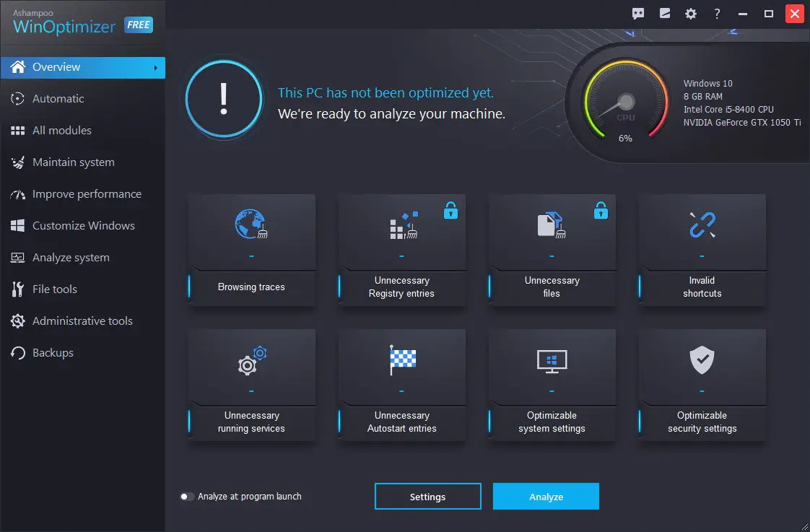Viewport: 810px width, 532px height.
Task: Click the help question mark icon
Action: click(717, 13)
